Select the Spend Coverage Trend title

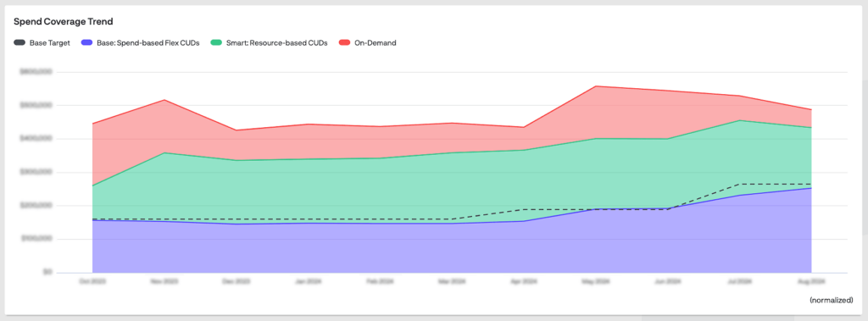[x=63, y=21]
